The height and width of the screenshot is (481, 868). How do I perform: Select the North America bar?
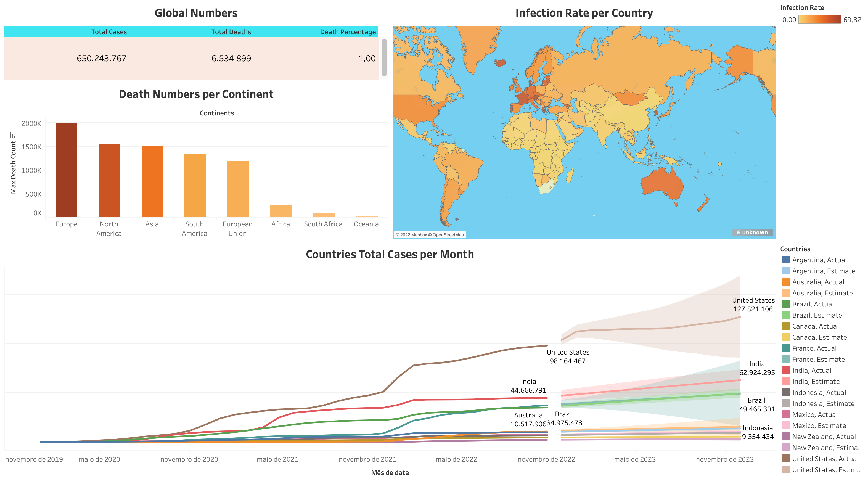tap(109, 180)
